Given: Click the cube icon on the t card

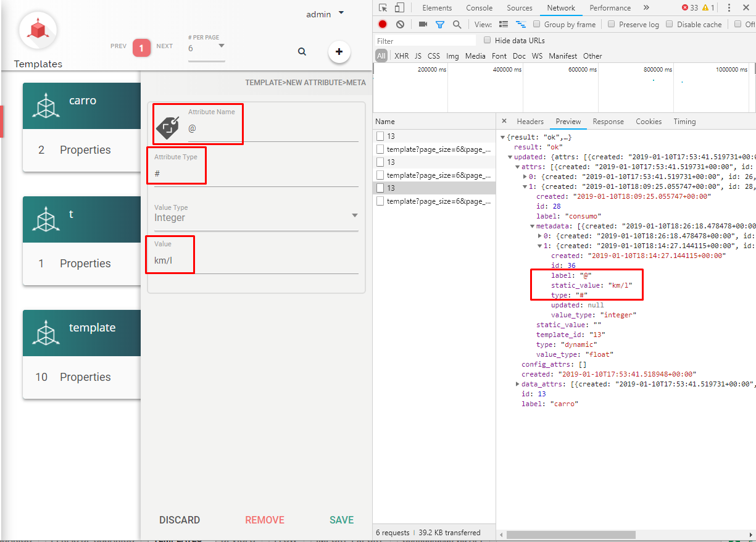Looking at the screenshot, I should tap(45, 220).
